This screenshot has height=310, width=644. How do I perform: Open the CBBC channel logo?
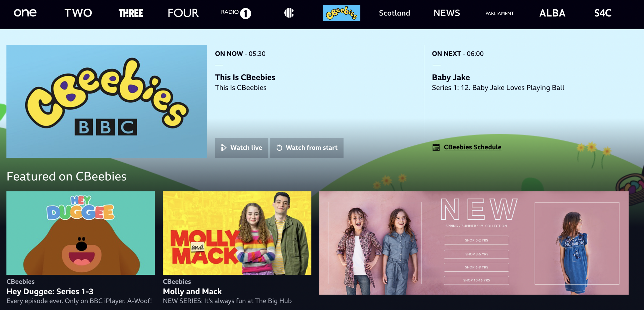click(289, 13)
